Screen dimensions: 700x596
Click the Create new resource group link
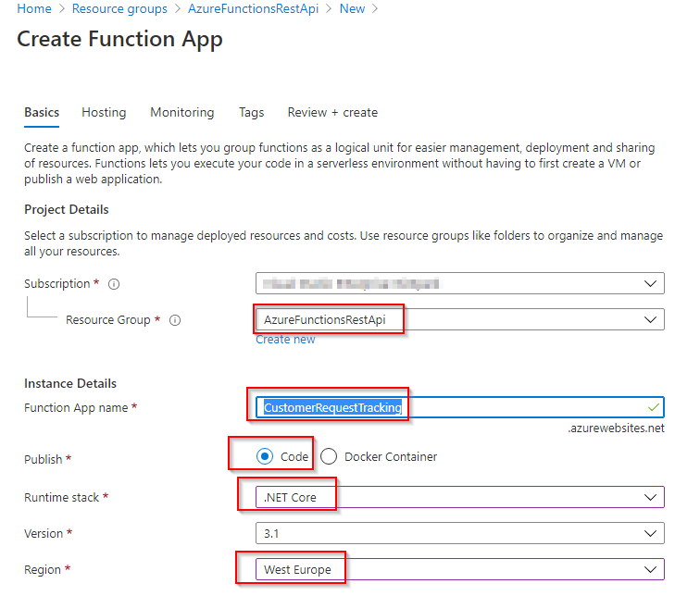(285, 340)
